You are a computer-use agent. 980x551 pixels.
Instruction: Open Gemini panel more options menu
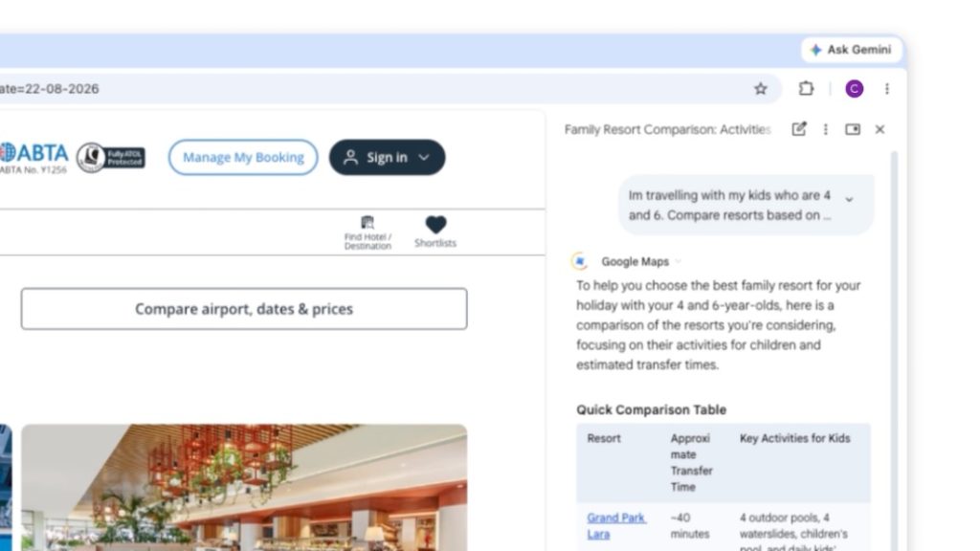pos(826,129)
